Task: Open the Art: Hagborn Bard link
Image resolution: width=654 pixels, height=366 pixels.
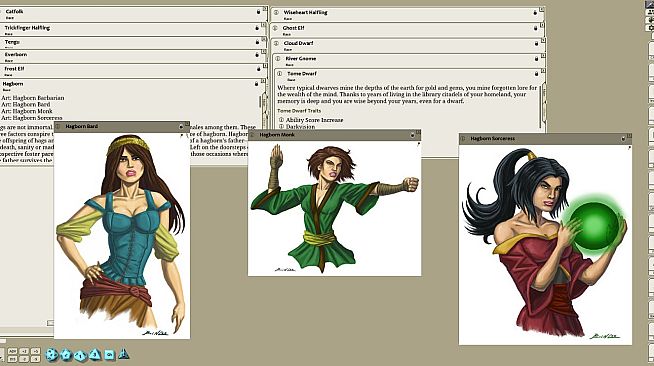Action: coord(26,105)
